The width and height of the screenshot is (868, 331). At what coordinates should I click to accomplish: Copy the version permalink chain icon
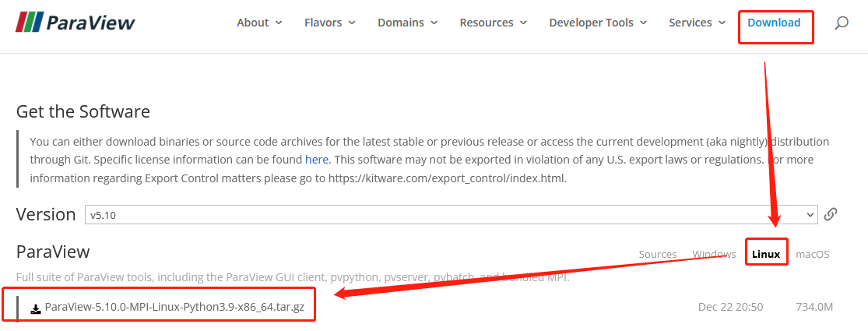coord(830,214)
